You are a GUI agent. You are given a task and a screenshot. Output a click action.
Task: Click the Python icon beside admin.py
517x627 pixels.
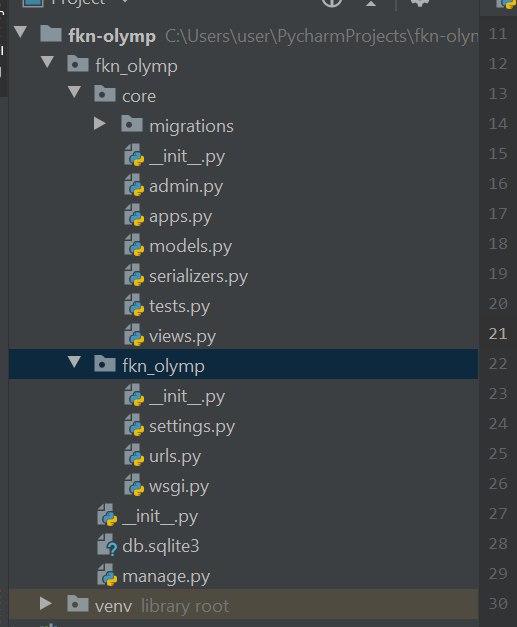coord(134,185)
